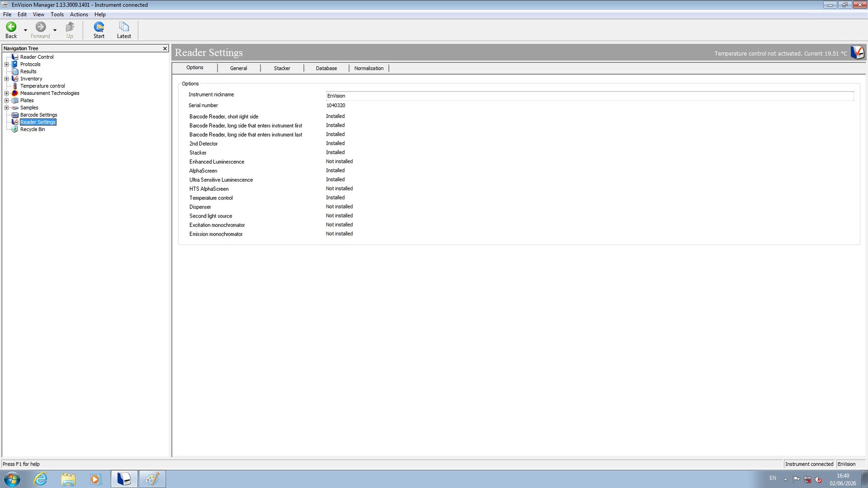This screenshot has width=868, height=488.
Task: Open the Paint taskbar icon
Action: (x=152, y=479)
